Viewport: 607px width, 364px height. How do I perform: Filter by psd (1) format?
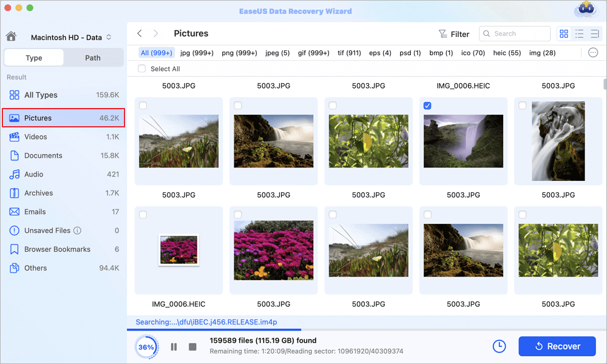tap(410, 53)
